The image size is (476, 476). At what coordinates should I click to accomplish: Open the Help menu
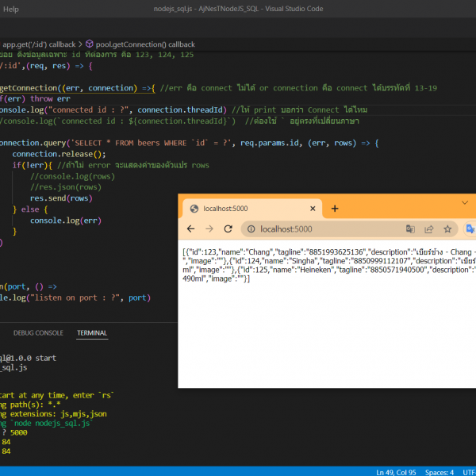(x=11, y=9)
